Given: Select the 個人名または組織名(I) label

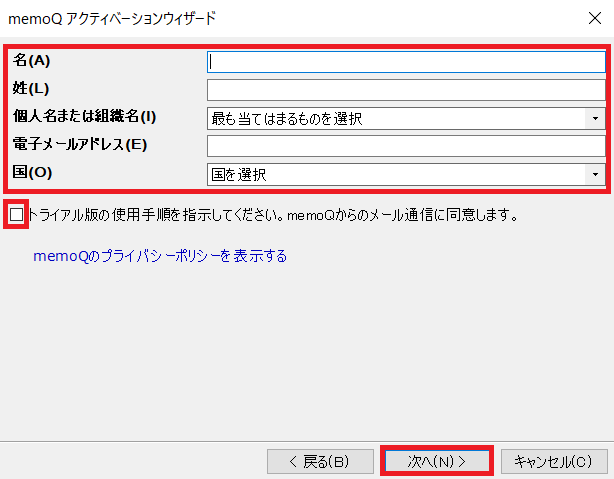Looking at the screenshot, I should click(x=84, y=117).
